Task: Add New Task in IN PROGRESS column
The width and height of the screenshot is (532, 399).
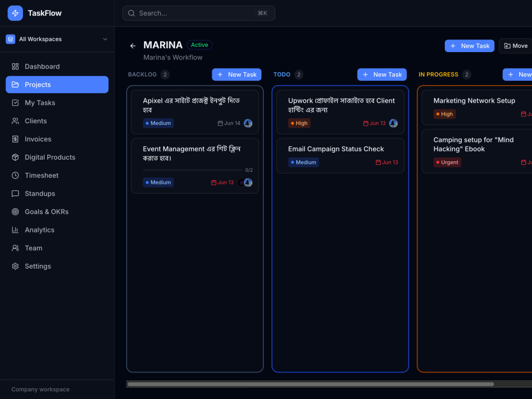Action: (518, 74)
